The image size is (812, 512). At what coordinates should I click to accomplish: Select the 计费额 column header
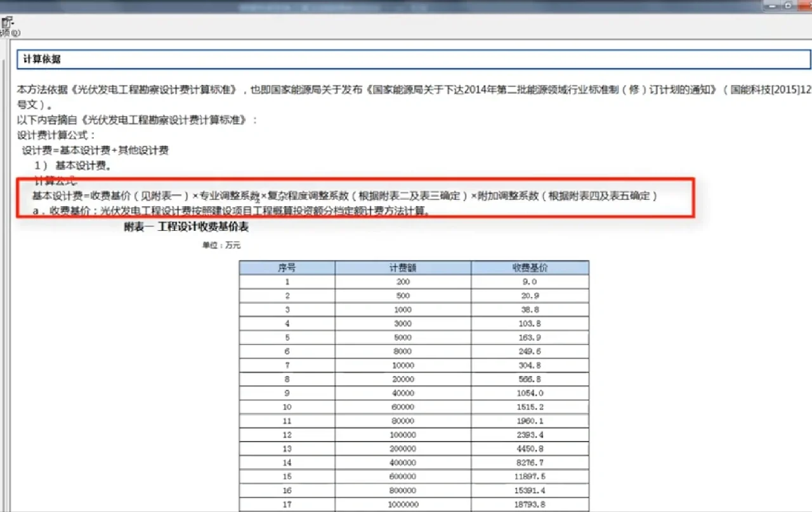click(402, 267)
